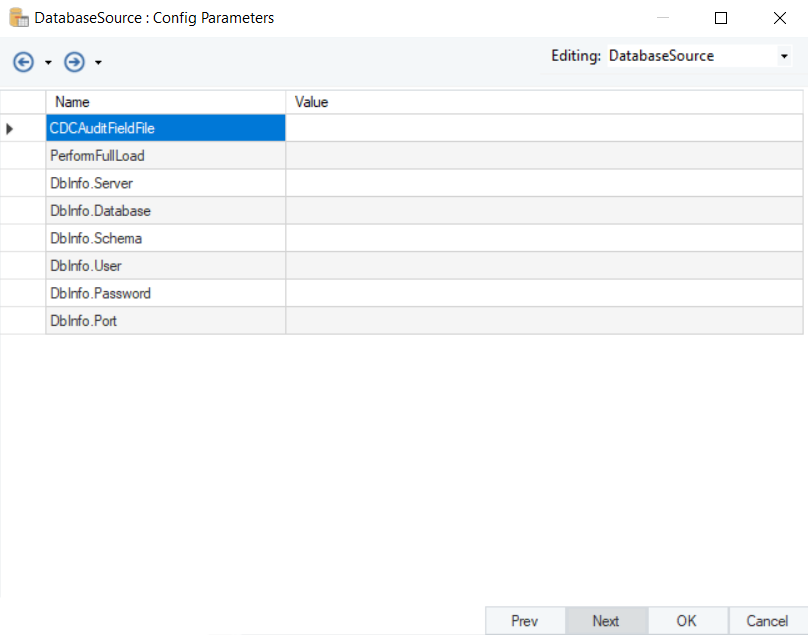
Task: Click the PerformFullLoad value cell
Action: click(544, 156)
